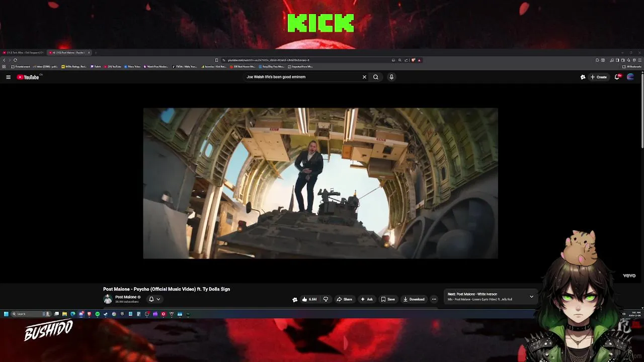Image resolution: width=644 pixels, height=362 pixels.
Task: Open YouTube notifications bell
Action: click(617, 77)
